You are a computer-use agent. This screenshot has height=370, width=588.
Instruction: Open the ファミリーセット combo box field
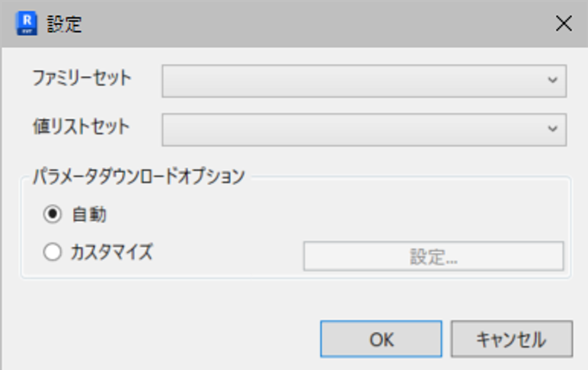point(350,81)
